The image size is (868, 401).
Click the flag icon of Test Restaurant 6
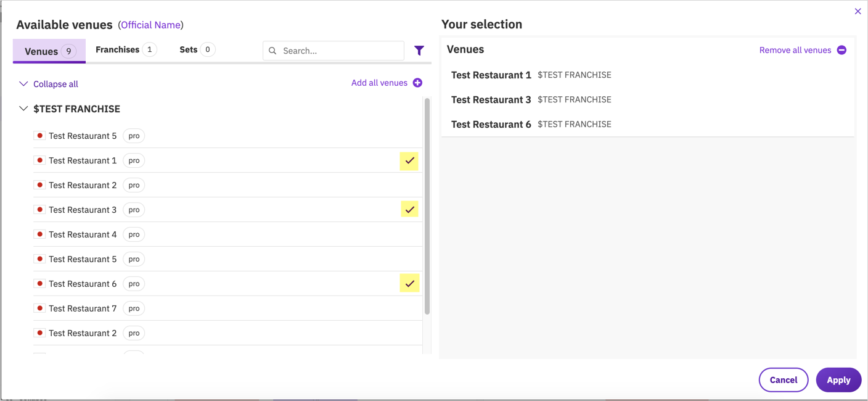coord(39,284)
